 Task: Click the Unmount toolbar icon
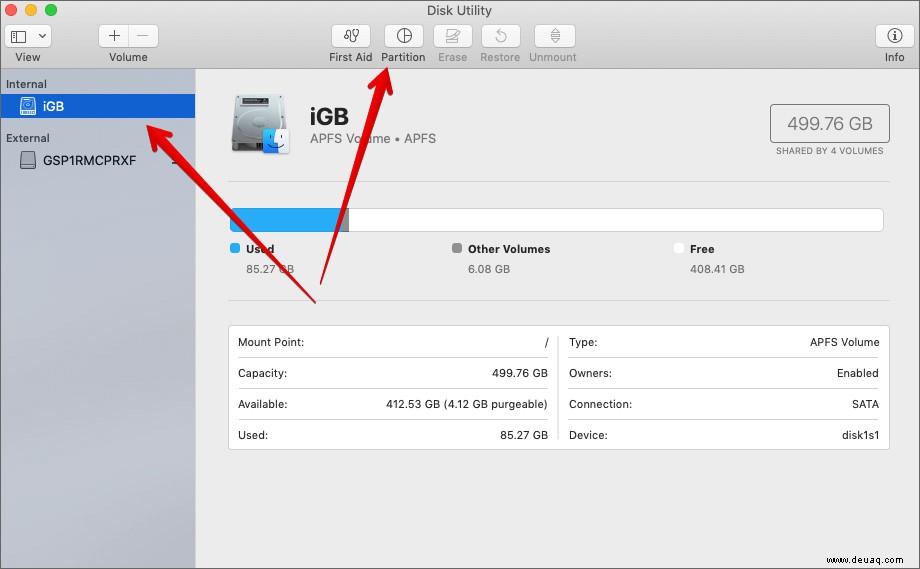[x=554, y=36]
